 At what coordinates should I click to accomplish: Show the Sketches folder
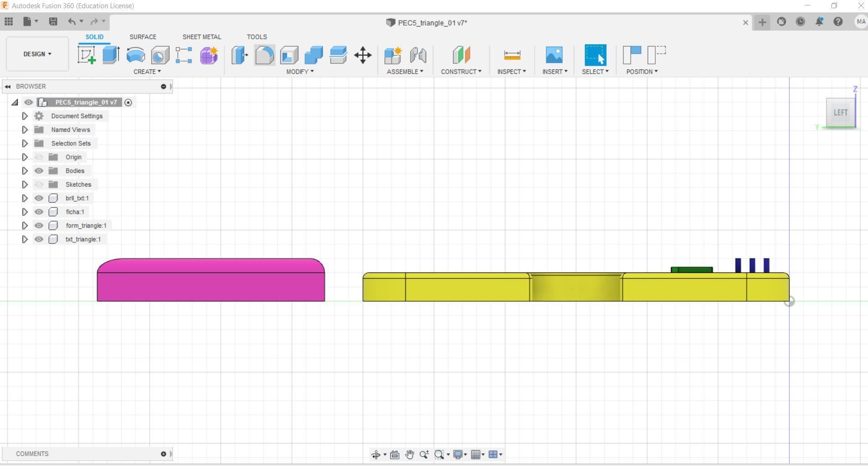coord(39,184)
